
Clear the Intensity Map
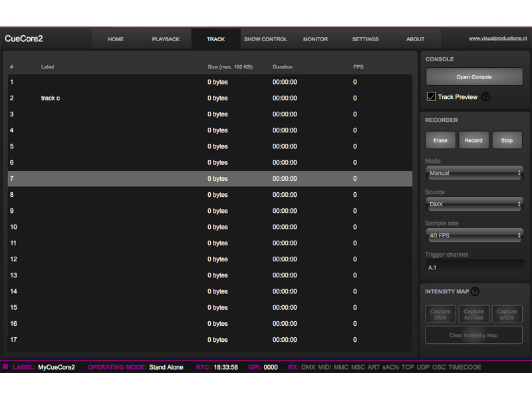tap(473, 334)
